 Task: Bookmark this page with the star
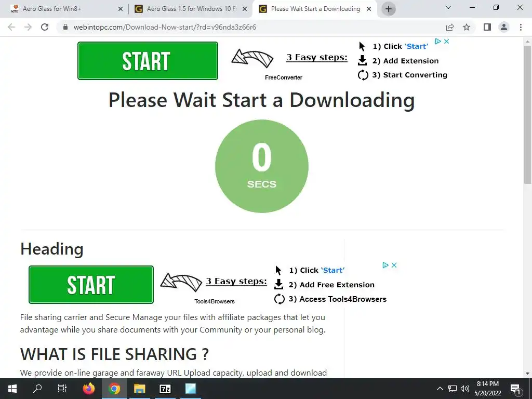[x=467, y=27]
